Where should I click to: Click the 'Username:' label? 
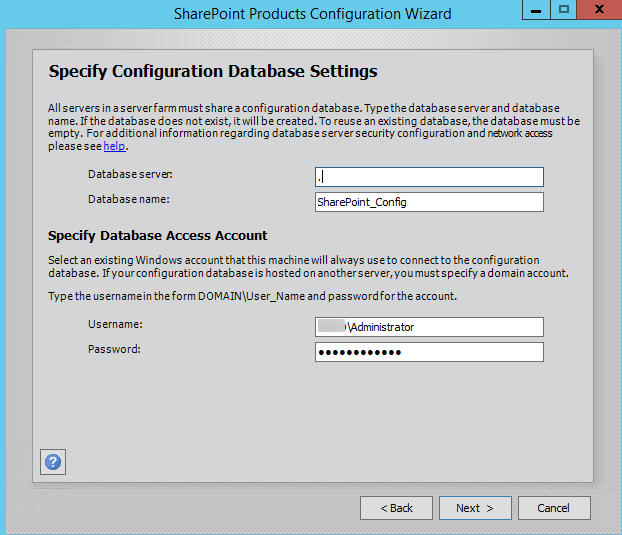pos(115,324)
